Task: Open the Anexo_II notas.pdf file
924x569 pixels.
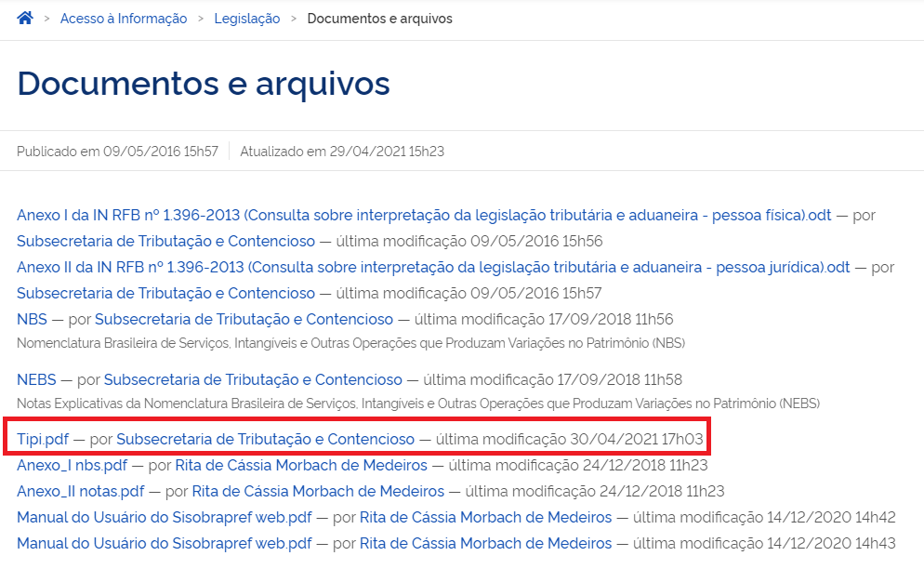Action: [80, 491]
